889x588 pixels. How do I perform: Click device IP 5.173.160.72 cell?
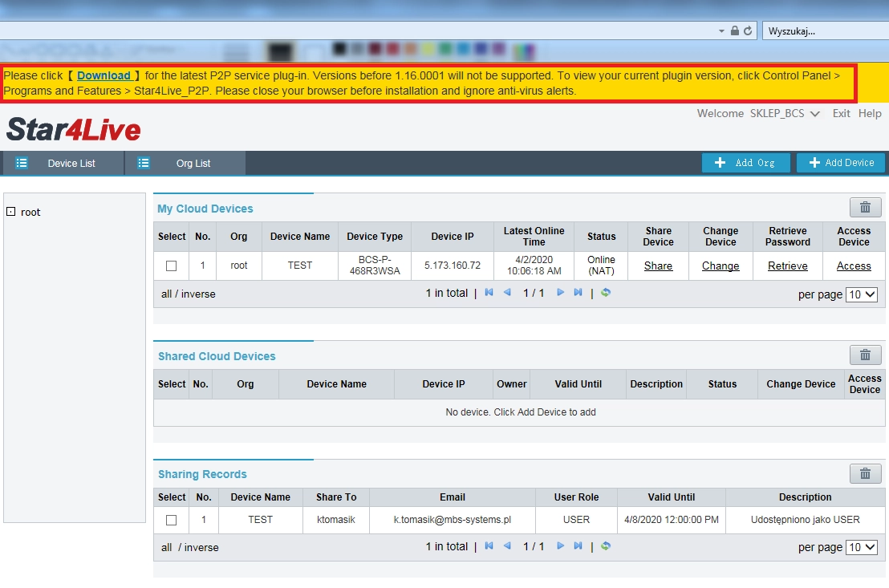[x=453, y=266]
